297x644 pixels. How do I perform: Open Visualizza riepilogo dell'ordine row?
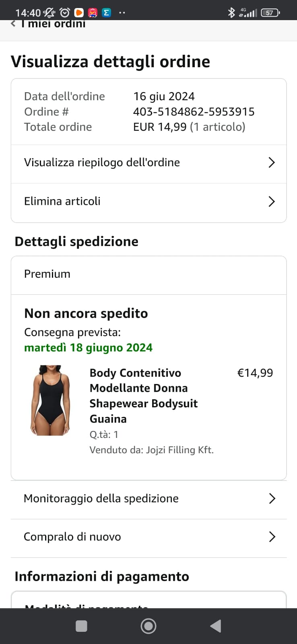click(102, 163)
